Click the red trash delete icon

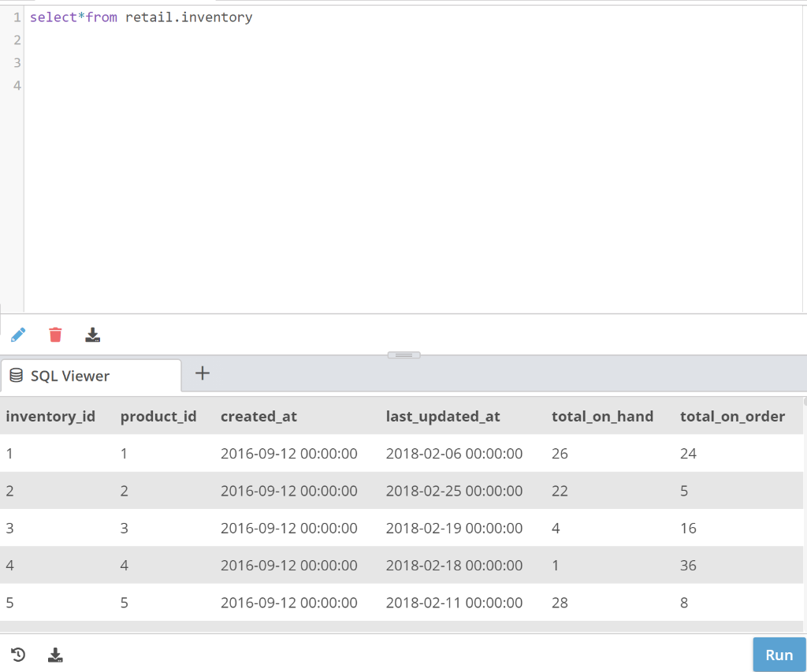(55, 334)
